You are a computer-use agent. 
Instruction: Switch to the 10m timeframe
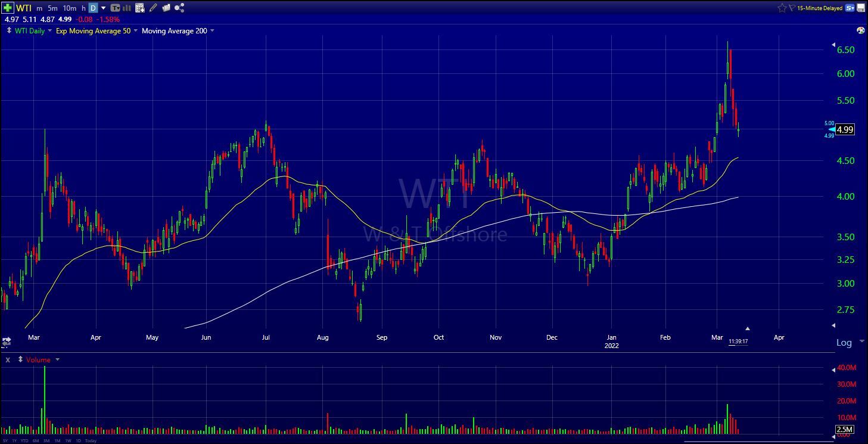click(x=70, y=8)
